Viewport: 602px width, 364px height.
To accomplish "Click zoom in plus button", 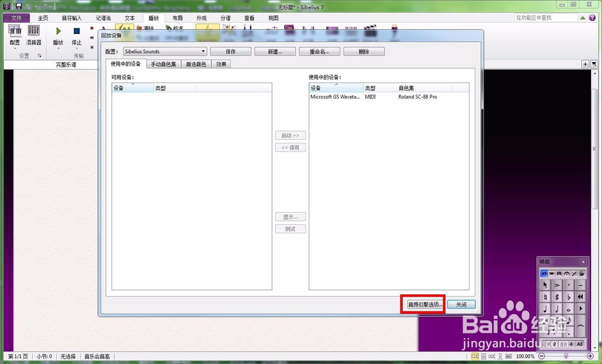I will 590,356.
